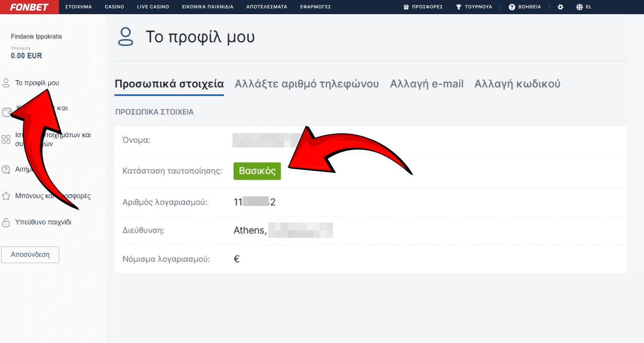Click the grid icon for betting history
Image resolution: width=644 pixels, height=343 pixels.
[x=6, y=139]
